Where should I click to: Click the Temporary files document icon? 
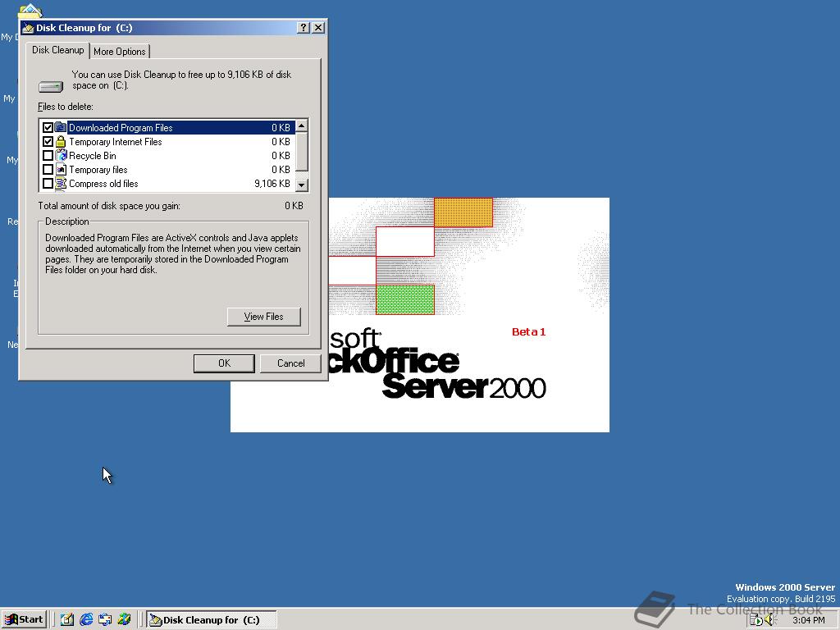[61, 169]
